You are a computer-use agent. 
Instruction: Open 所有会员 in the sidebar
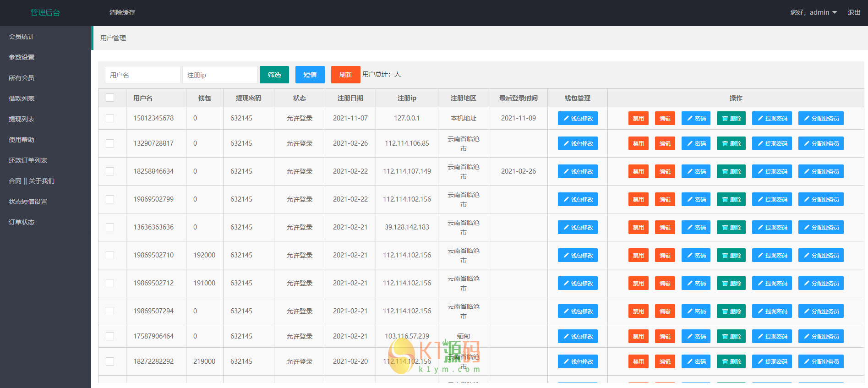coord(22,78)
